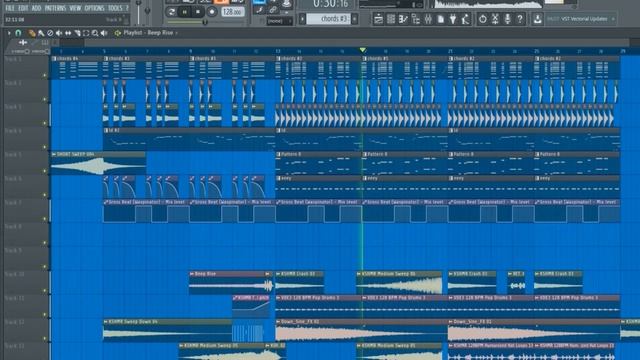This screenshot has width=640, height=360.
Task: Click the download news icon
Action: coord(537,19)
